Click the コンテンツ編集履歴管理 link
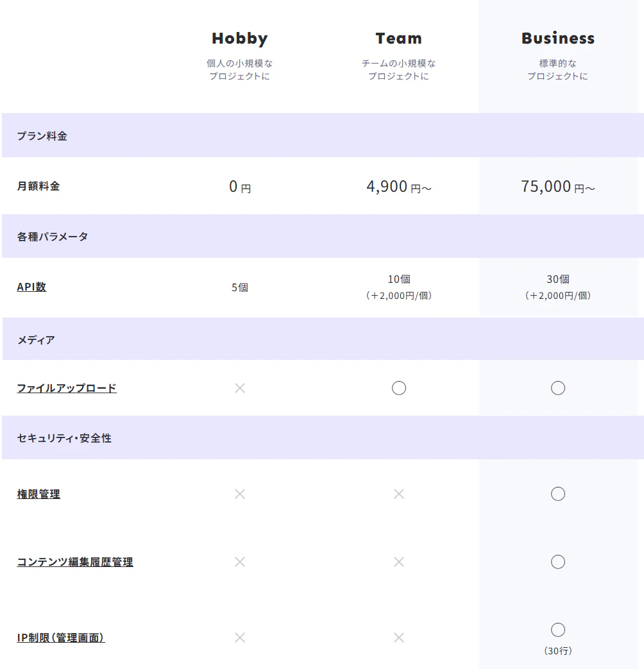Image resolution: width=644 pixels, height=669 pixels. click(x=75, y=563)
